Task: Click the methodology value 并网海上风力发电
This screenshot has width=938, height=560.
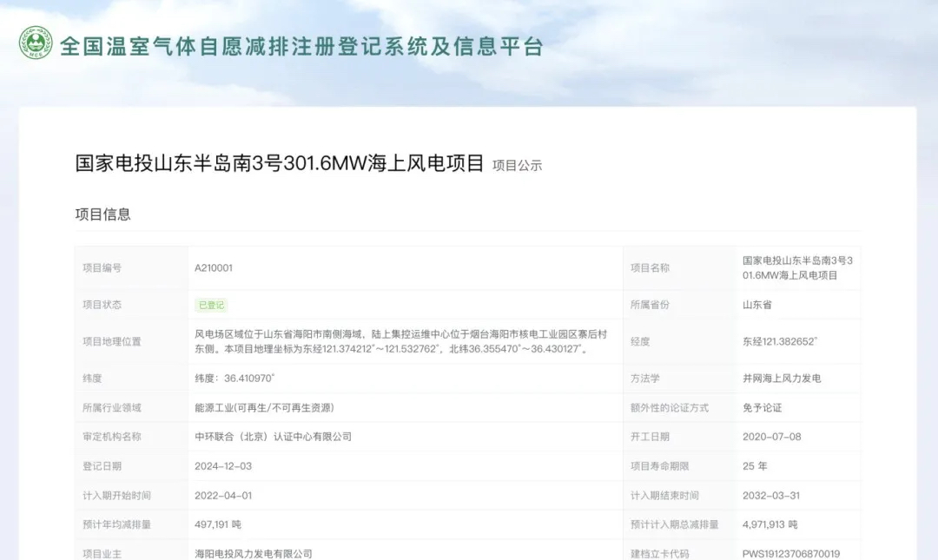Action: click(782, 379)
